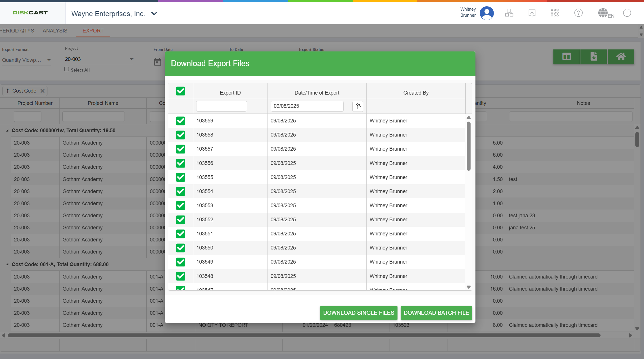Uncheck export 103556 checkbox

pos(181,163)
